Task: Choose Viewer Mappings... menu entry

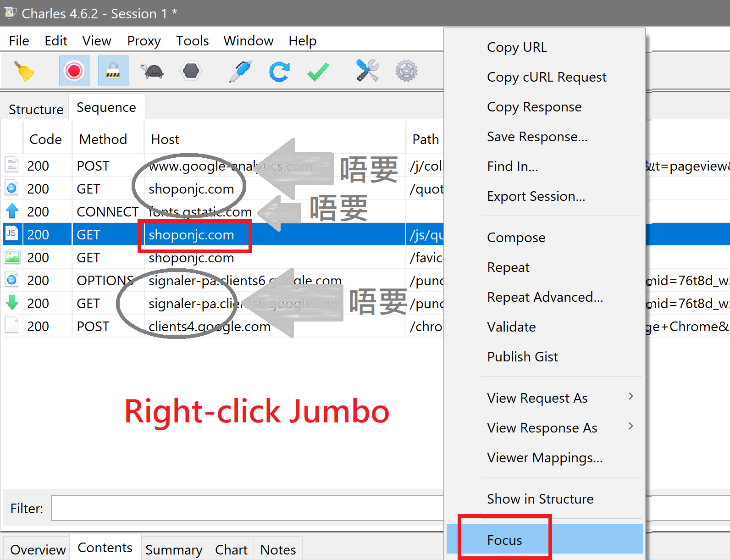Action: pyautogui.click(x=544, y=458)
